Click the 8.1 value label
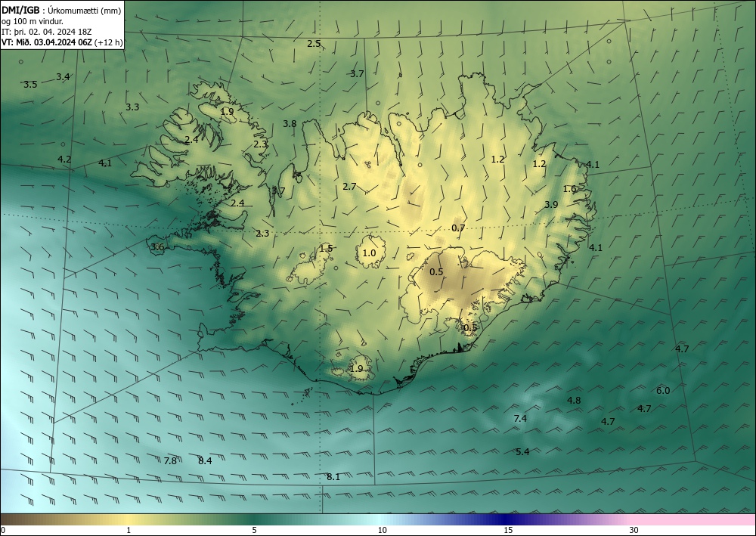The image size is (756, 536). pos(333,477)
